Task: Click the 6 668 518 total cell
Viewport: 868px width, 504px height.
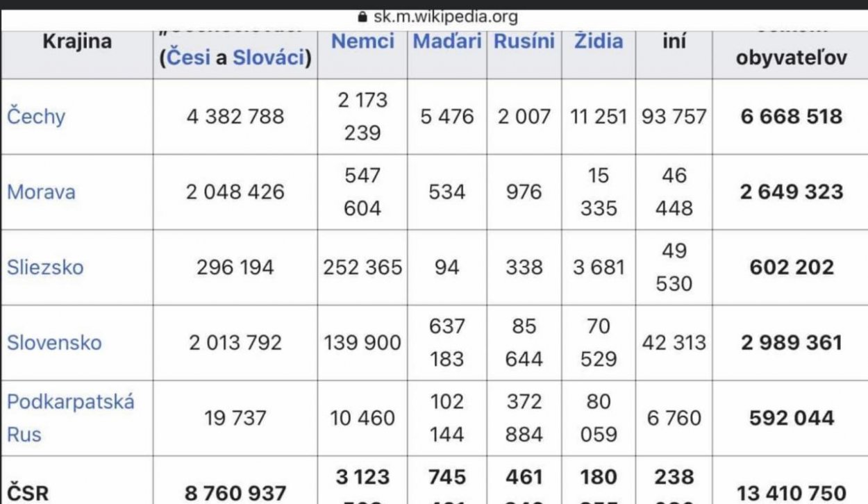Action: 794,117
